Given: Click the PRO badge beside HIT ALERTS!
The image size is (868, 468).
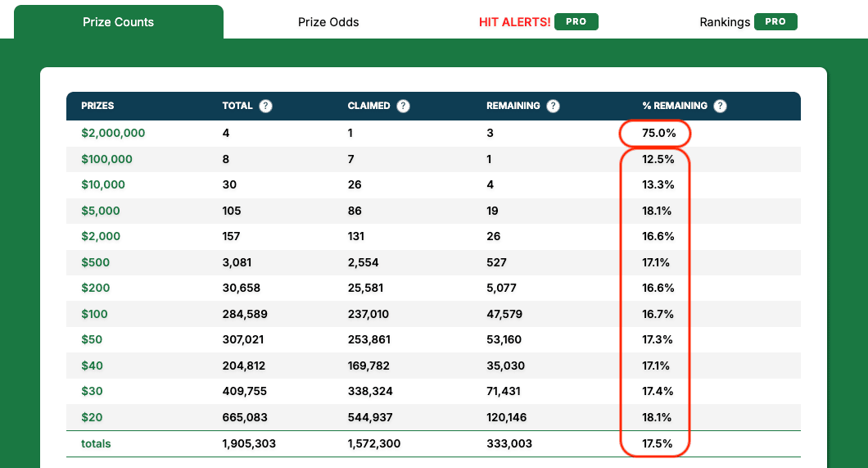Looking at the screenshot, I should (x=576, y=21).
